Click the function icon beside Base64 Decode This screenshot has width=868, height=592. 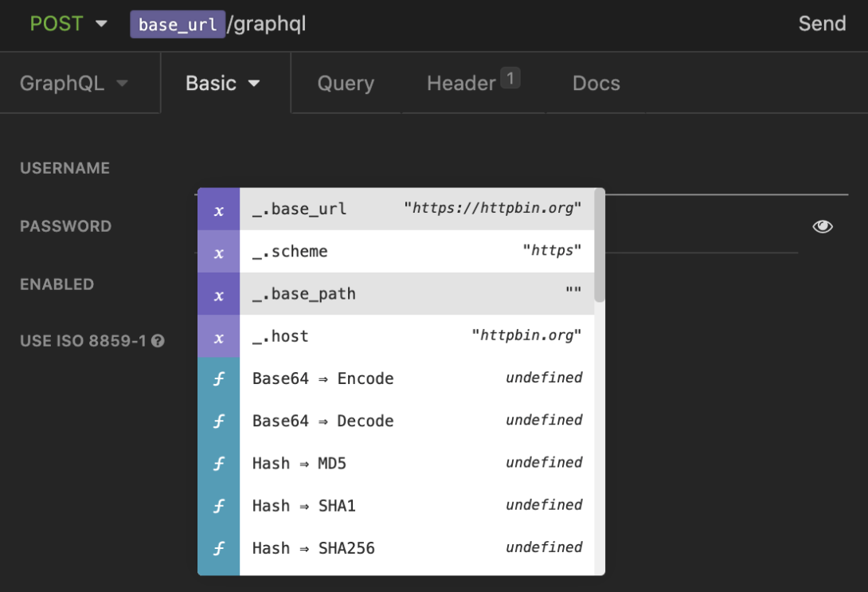(x=218, y=421)
